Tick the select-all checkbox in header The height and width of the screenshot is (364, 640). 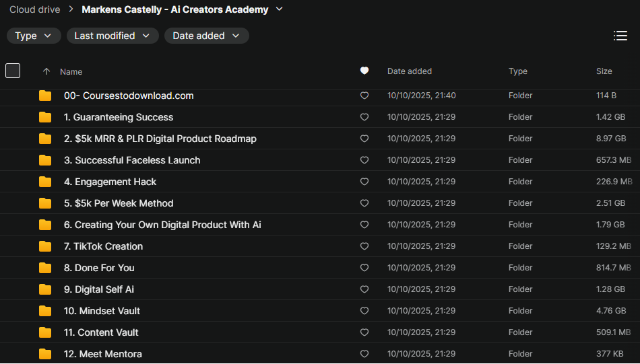(13, 71)
